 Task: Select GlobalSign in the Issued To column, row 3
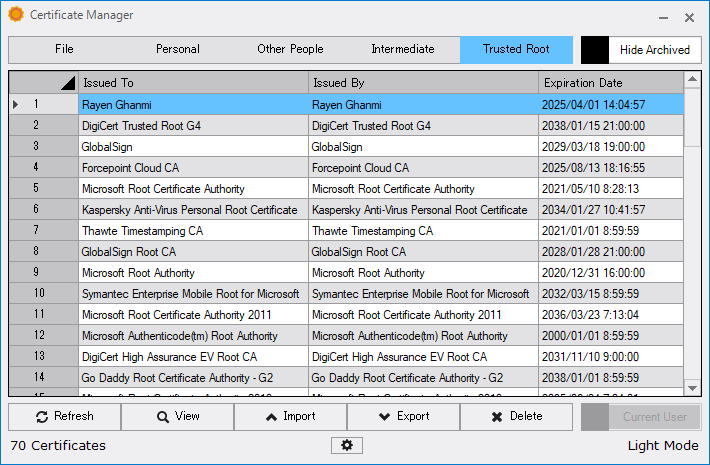pos(193,147)
